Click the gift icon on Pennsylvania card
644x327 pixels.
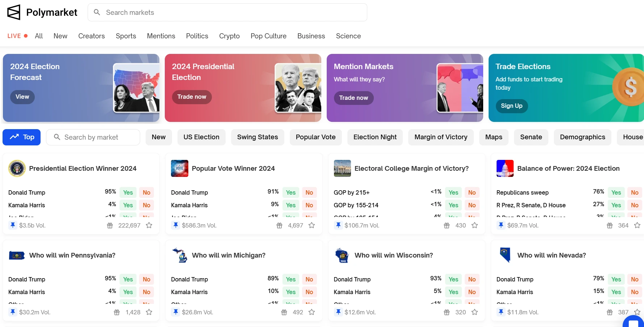click(x=117, y=312)
